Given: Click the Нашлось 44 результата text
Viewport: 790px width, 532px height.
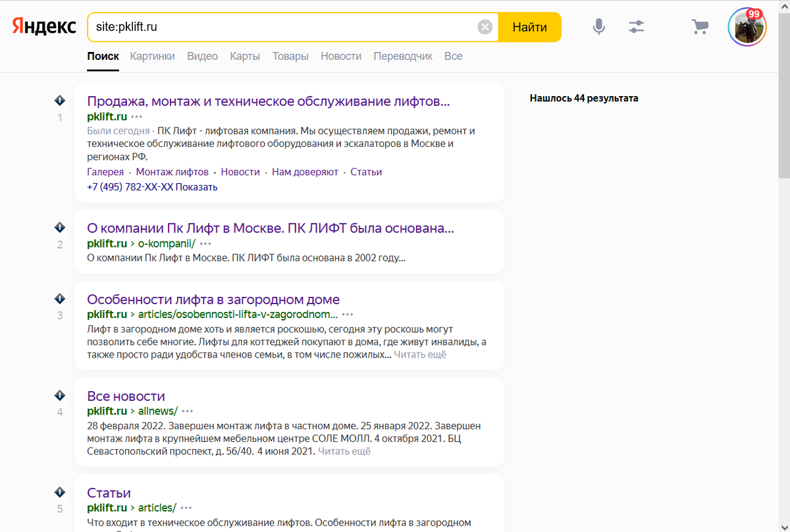Looking at the screenshot, I should point(584,98).
